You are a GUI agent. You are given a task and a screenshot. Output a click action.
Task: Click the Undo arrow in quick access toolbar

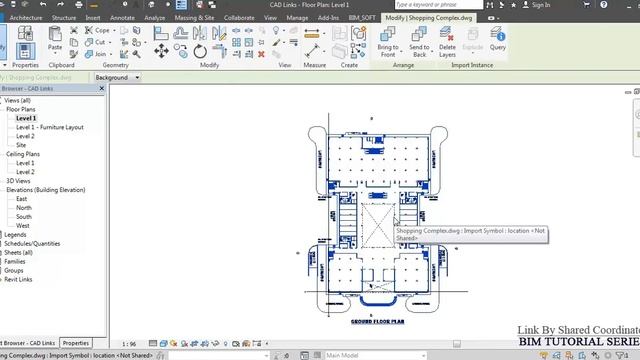coord(43,4)
